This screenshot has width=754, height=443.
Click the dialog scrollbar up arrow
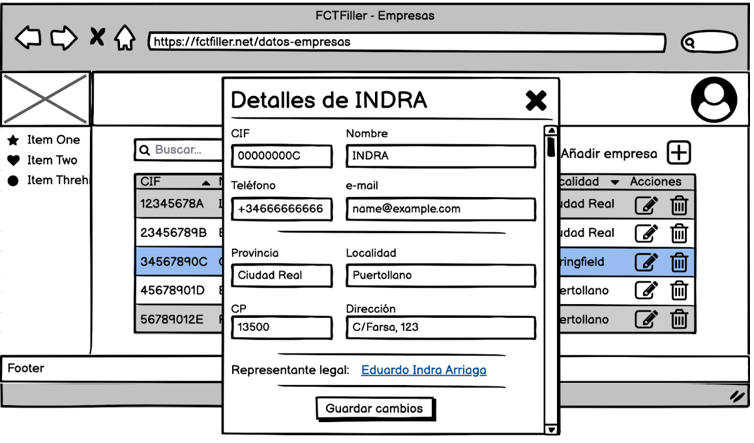551,130
